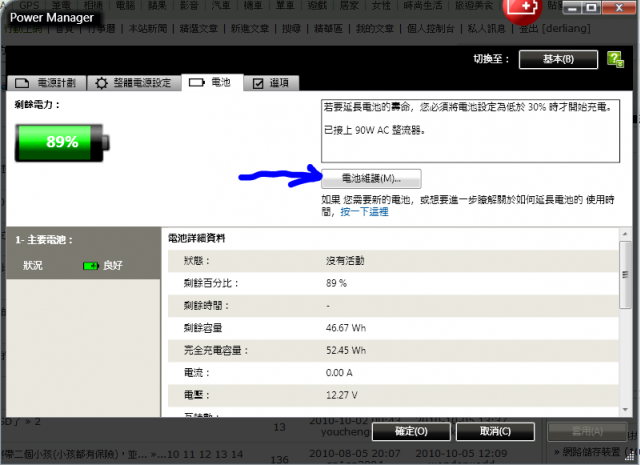Image resolution: width=640 pixels, height=465 pixels.
Task: Open the 整體電源設定 tab
Action: pyautogui.click(x=134, y=83)
